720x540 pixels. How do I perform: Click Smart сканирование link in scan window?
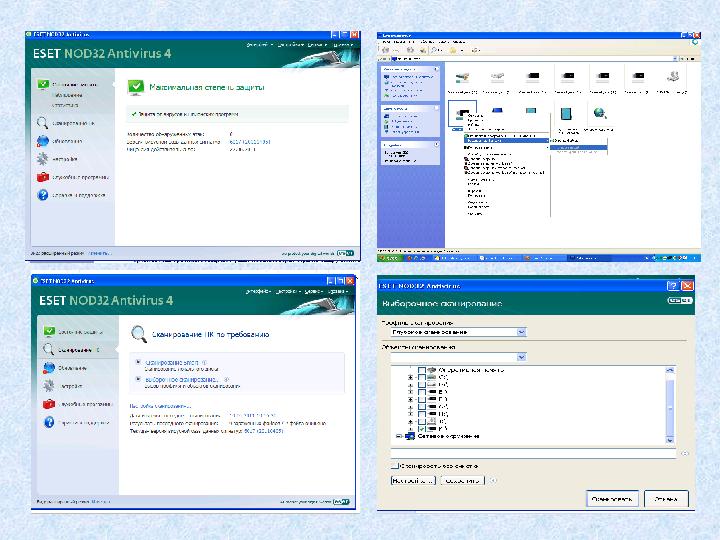click(x=172, y=362)
